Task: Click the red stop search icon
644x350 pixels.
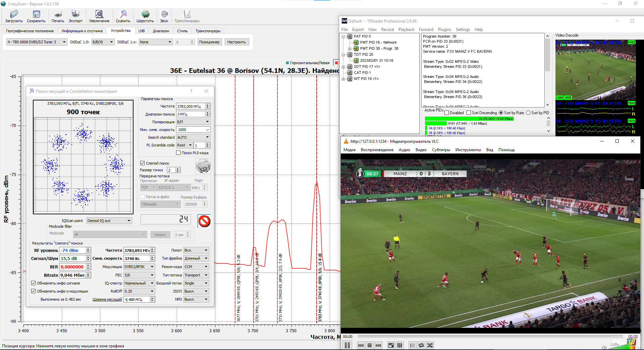Action: [204, 221]
